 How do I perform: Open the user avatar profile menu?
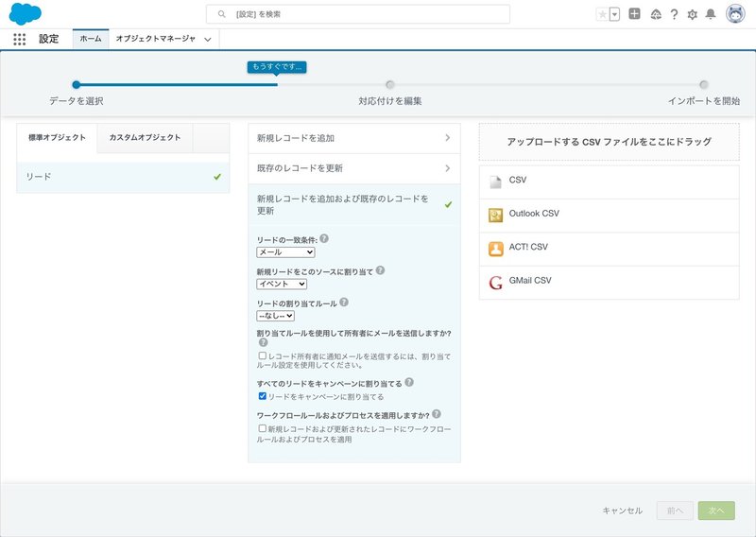click(x=736, y=14)
